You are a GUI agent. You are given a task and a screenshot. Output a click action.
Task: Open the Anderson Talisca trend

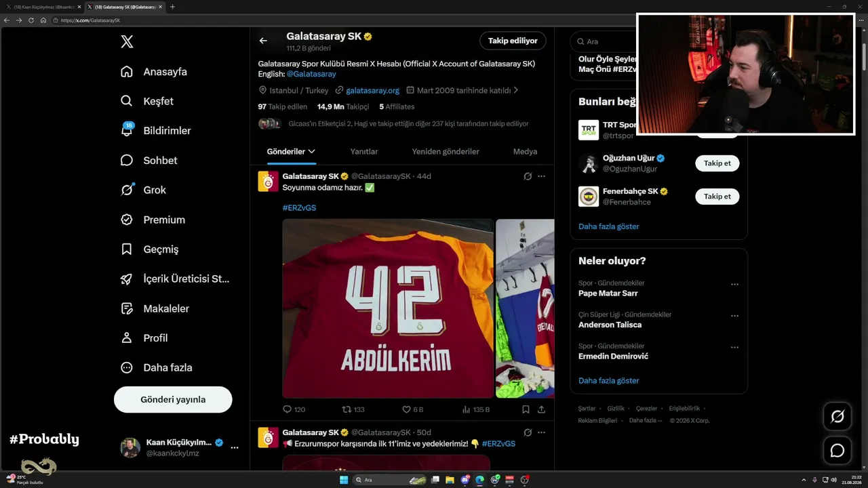[610, 325]
